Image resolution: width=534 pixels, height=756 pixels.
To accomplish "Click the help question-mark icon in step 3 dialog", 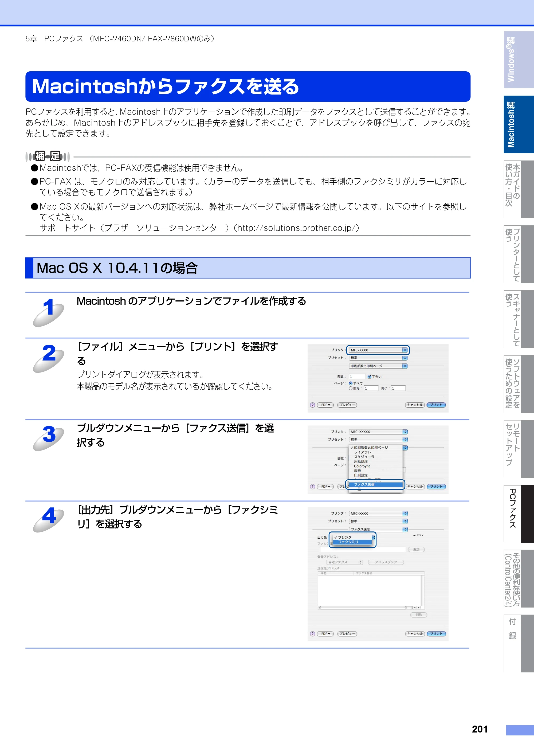I will [x=312, y=486].
